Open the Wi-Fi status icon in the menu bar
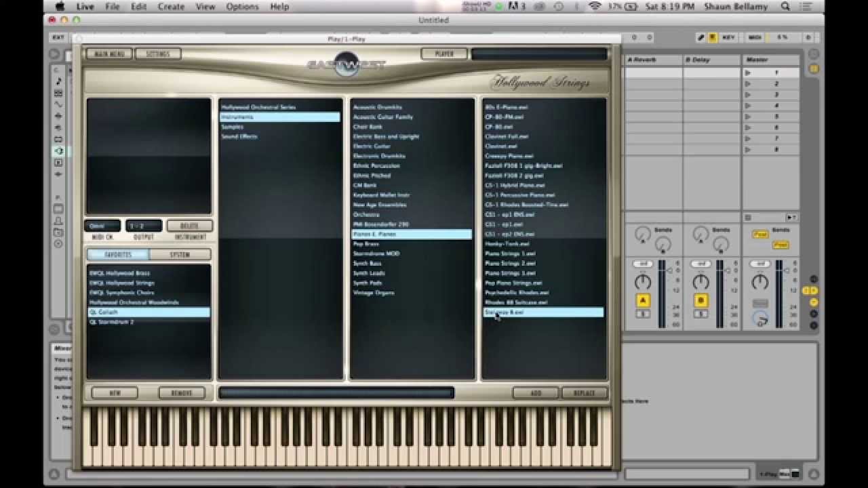The image size is (868, 488). [595, 6]
